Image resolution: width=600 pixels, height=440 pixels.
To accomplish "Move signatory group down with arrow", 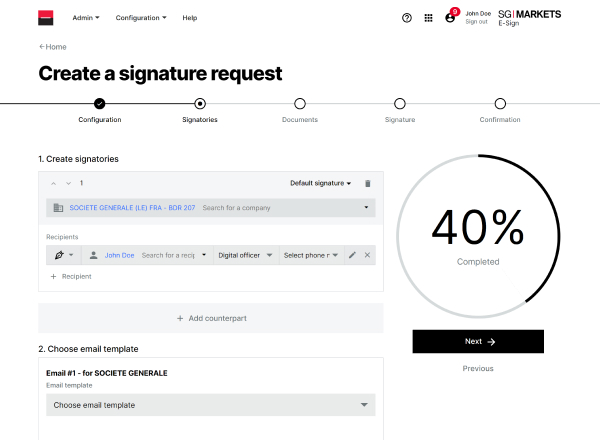I will (x=68, y=183).
